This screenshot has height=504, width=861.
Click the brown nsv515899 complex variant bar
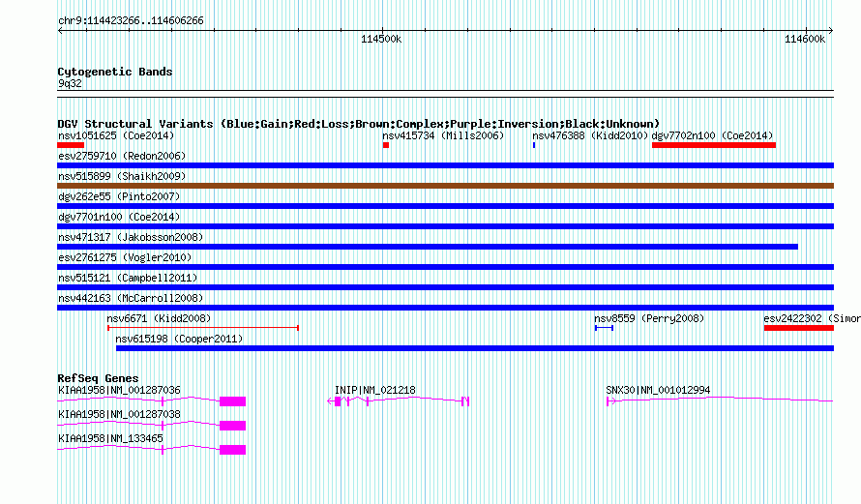point(445,186)
